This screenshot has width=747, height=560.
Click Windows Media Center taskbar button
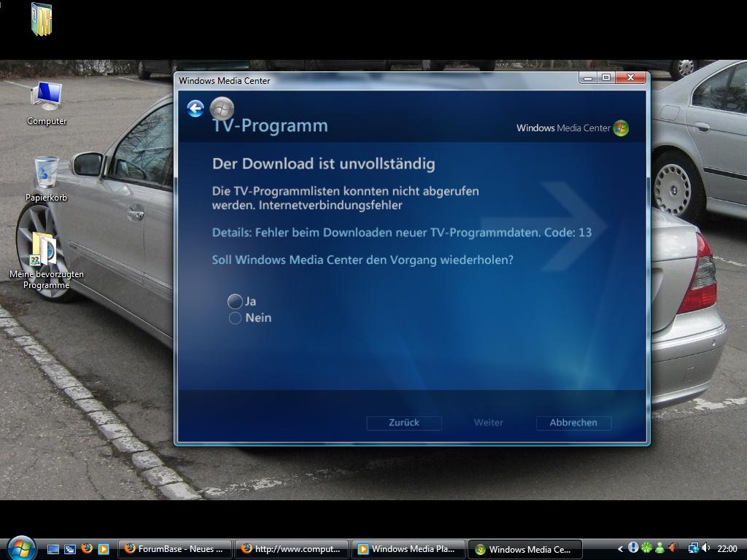pos(525,549)
